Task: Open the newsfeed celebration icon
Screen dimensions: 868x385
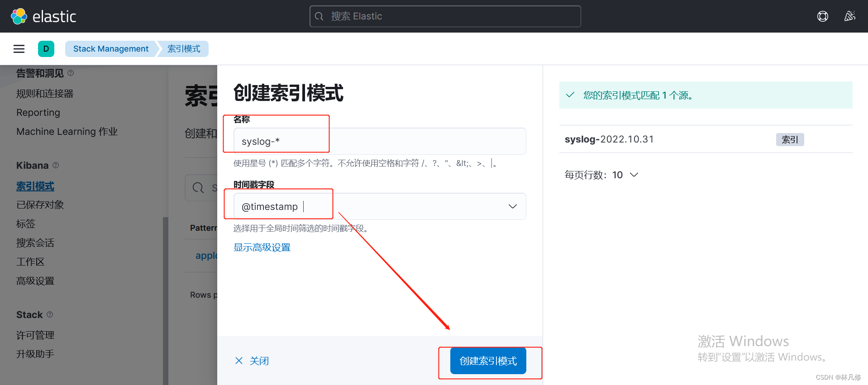Action: click(x=850, y=16)
